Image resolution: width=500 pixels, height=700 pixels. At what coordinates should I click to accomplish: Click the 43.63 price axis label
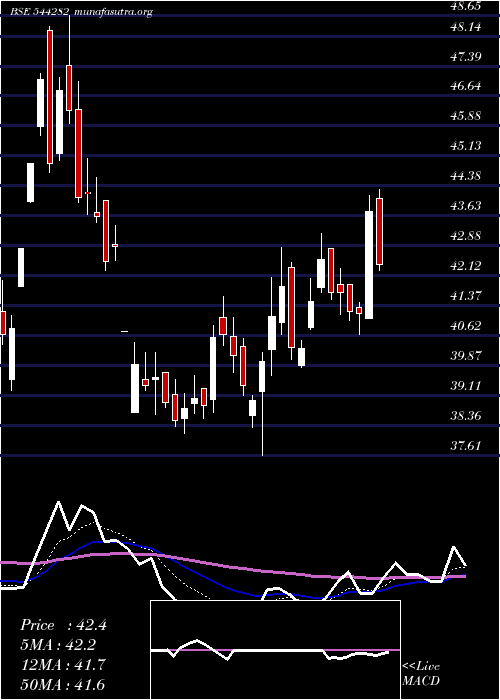coord(466,206)
